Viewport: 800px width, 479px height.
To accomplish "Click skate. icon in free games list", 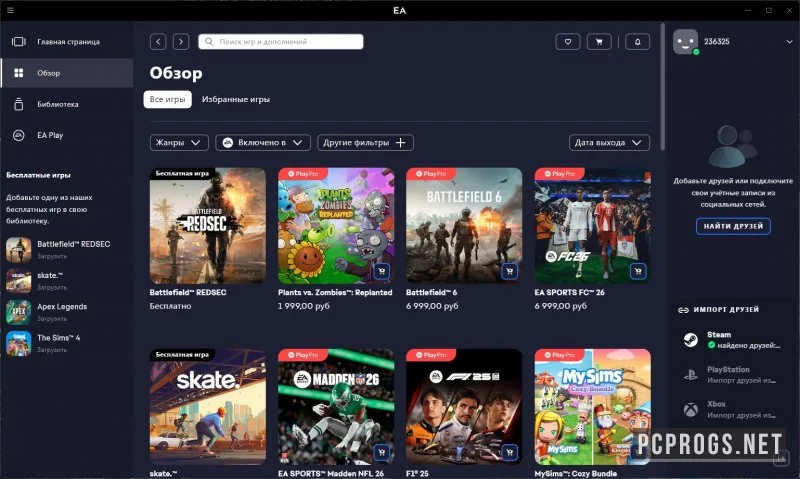I will [18, 281].
